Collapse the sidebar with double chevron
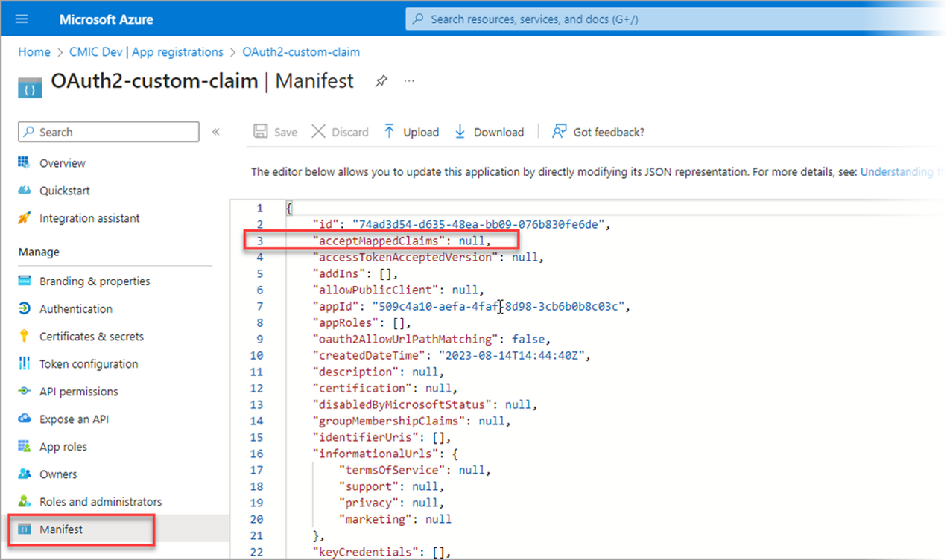The height and width of the screenshot is (560, 947). tap(216, 132)
